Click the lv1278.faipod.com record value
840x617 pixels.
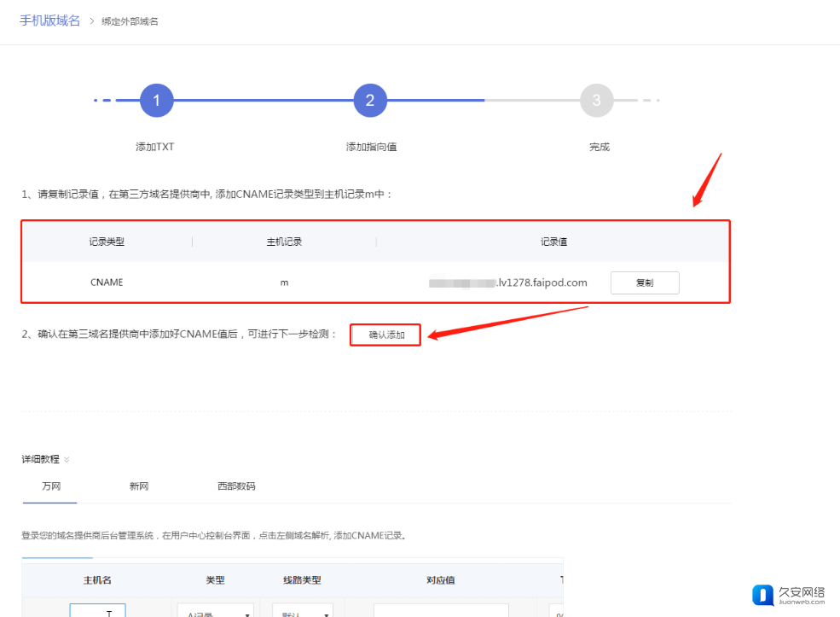click(x=542, y=282)
